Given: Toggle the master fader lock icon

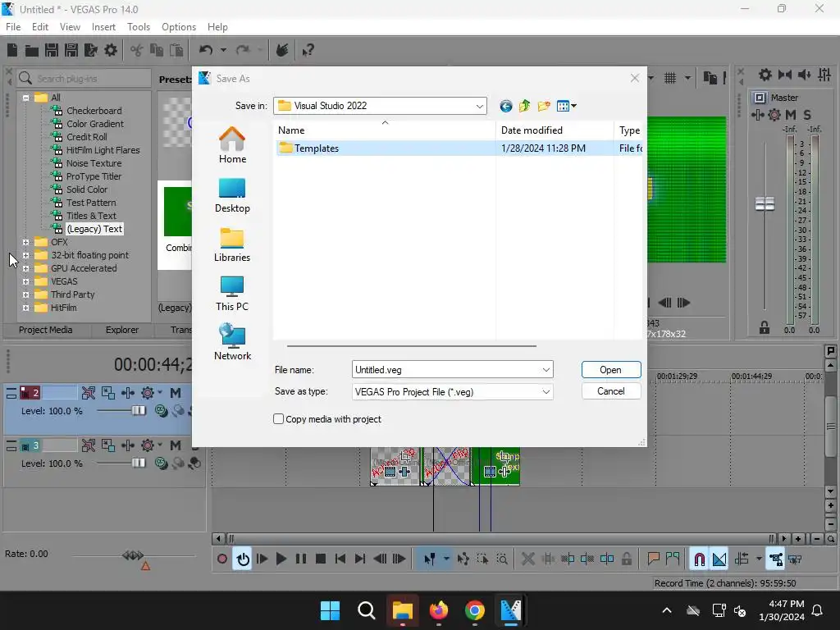Looking at the screenshot, I should pos(765,328).
